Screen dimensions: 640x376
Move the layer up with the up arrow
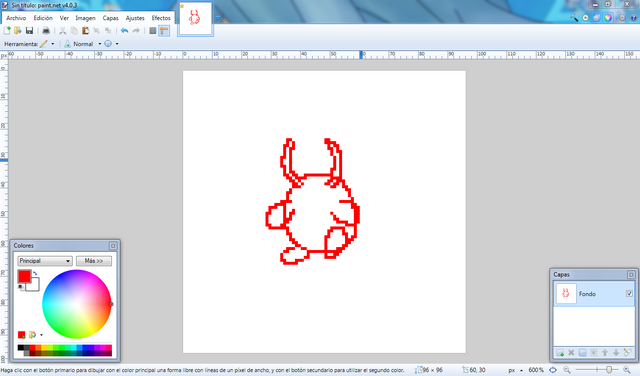click(x=605, y=353)
